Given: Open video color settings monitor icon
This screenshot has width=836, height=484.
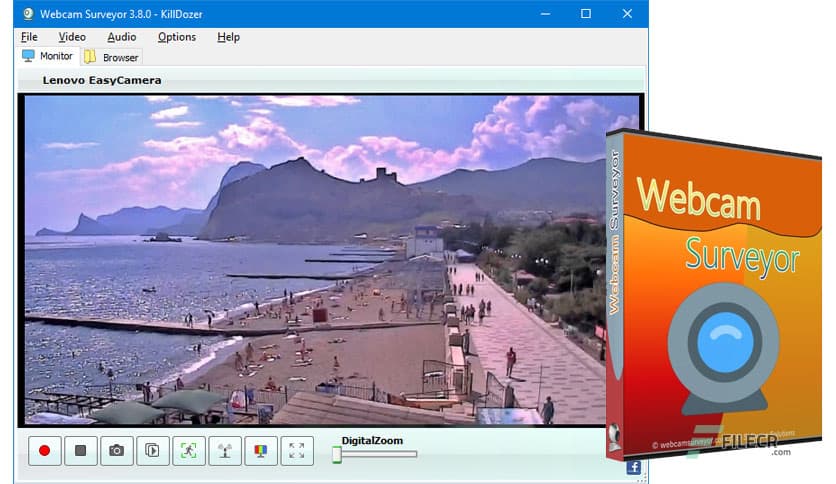Looking at the screenshot, I should point(261,451).
